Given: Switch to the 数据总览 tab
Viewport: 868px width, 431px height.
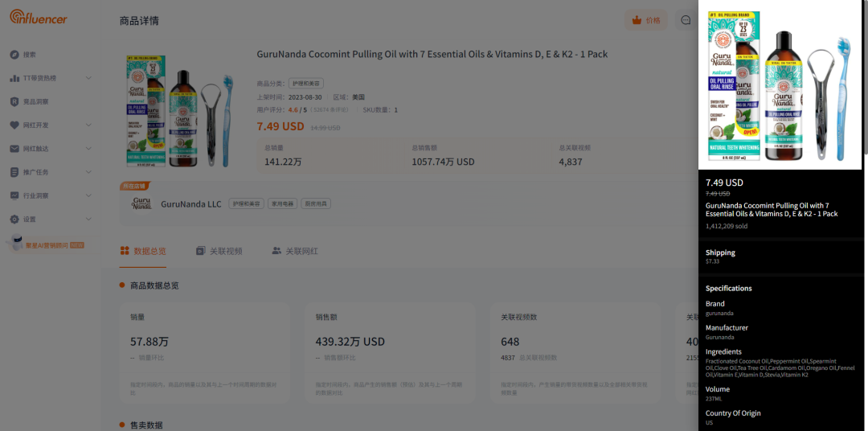Looking at the screenshot, I should [143, 251].
